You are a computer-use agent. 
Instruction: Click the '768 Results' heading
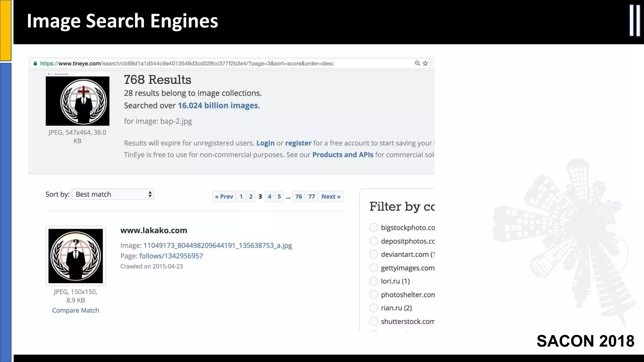[158, 80]
